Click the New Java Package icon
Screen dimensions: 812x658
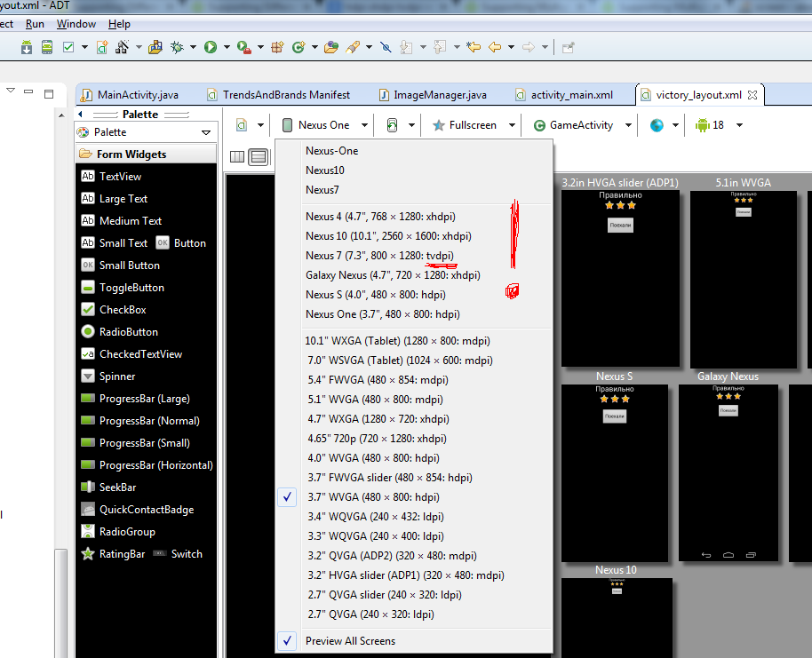[277, 48]
